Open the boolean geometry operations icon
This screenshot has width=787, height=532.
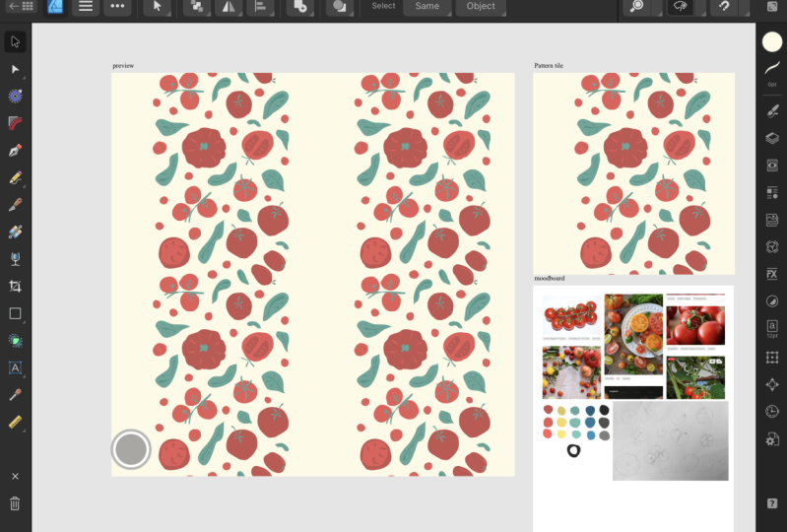tap(340, 7)
